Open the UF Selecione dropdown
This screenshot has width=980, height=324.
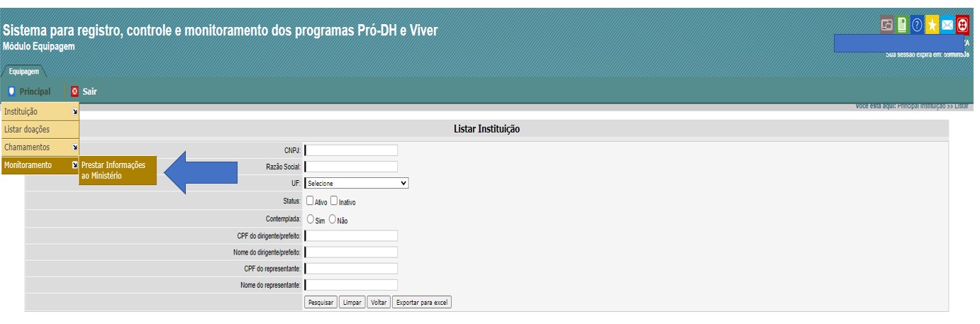click(357, 183)
